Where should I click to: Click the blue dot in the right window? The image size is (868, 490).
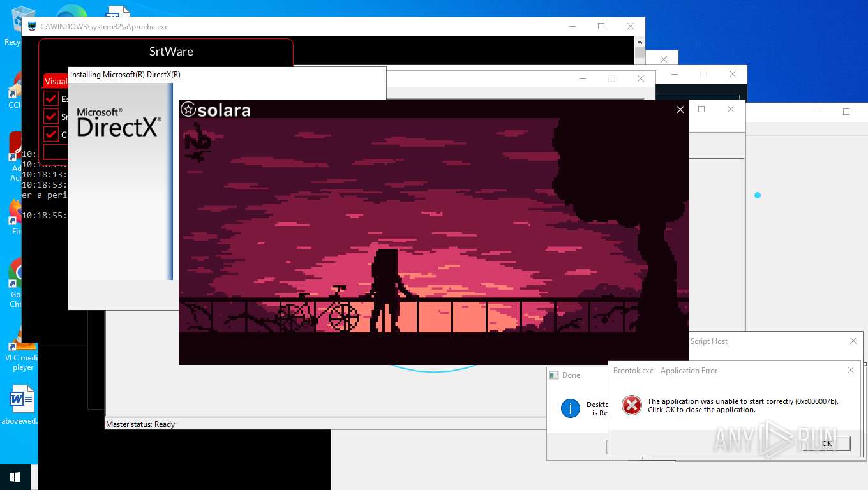tap(758, 195)
